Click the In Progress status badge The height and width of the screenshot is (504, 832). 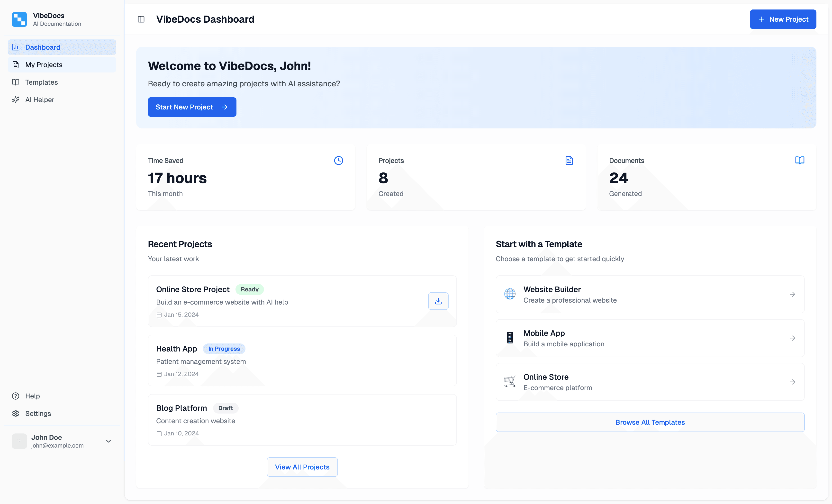click(224, 349)
